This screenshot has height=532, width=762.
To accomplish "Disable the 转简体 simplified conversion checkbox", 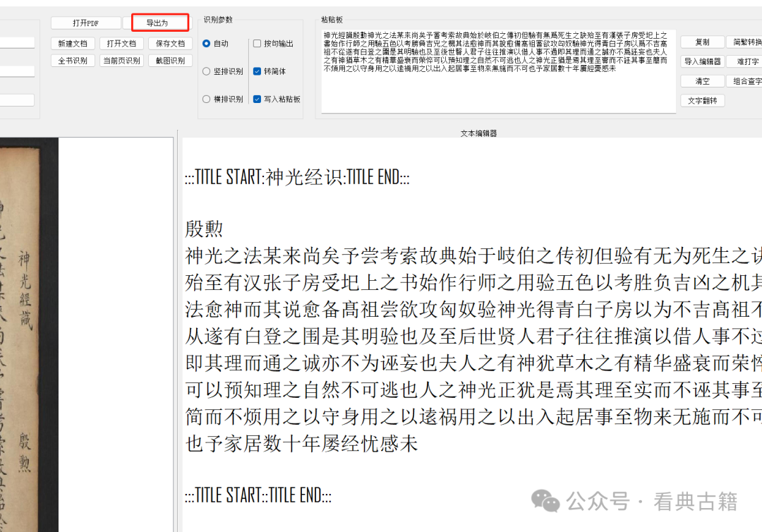I will coord(258,71).
